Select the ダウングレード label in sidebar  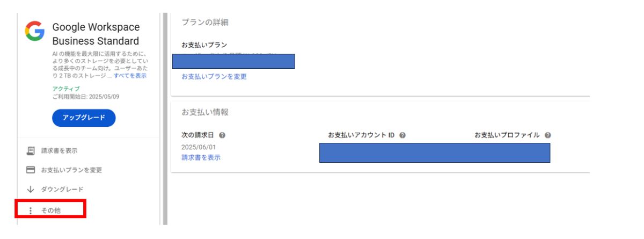62,190
